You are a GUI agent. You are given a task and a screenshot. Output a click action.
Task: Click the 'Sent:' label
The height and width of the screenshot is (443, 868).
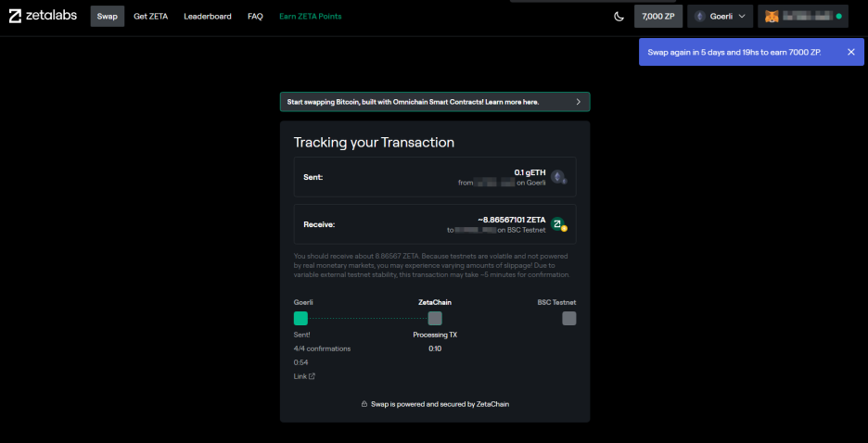point(313,177)
